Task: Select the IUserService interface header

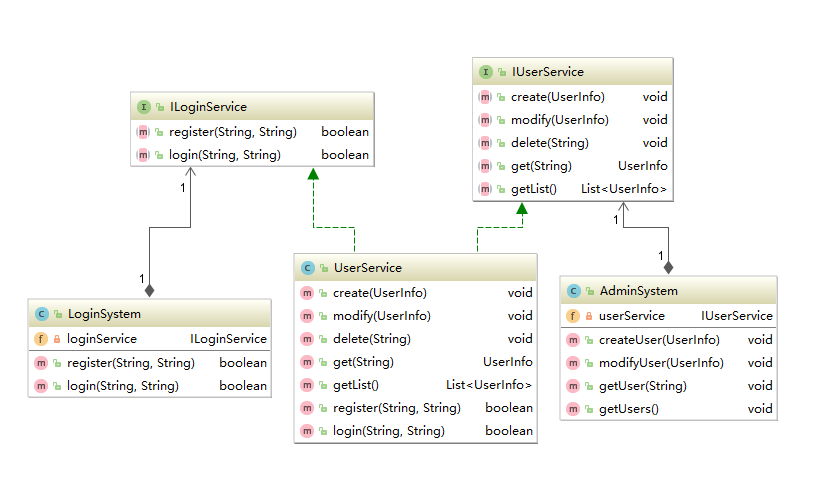Action: click(573, 72)
